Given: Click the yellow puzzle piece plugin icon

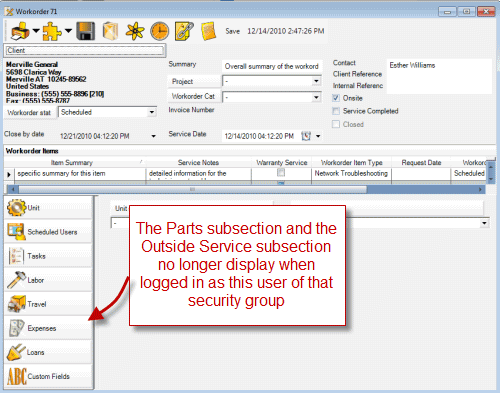Looking at the screenshot, I should coord(52,31).
